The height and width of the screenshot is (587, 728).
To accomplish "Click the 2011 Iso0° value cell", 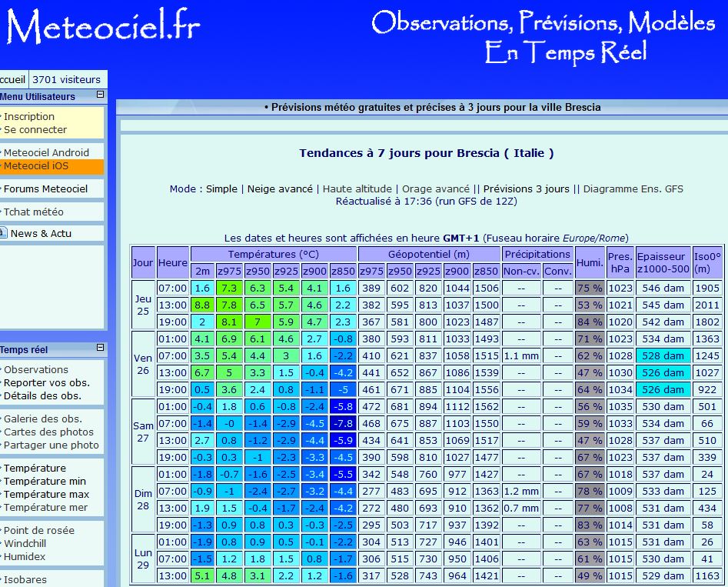I will pos(707,305).
